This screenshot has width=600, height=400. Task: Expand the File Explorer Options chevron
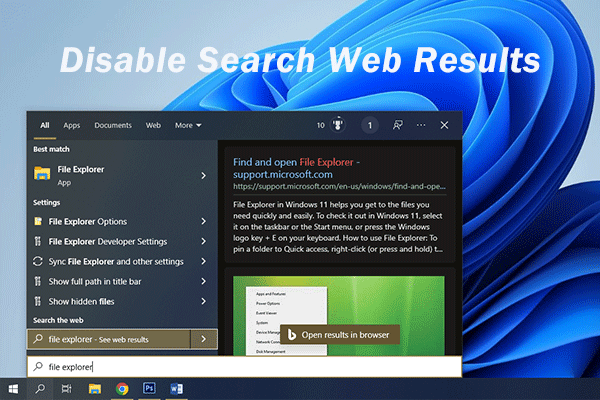click(x=204, y=221)
